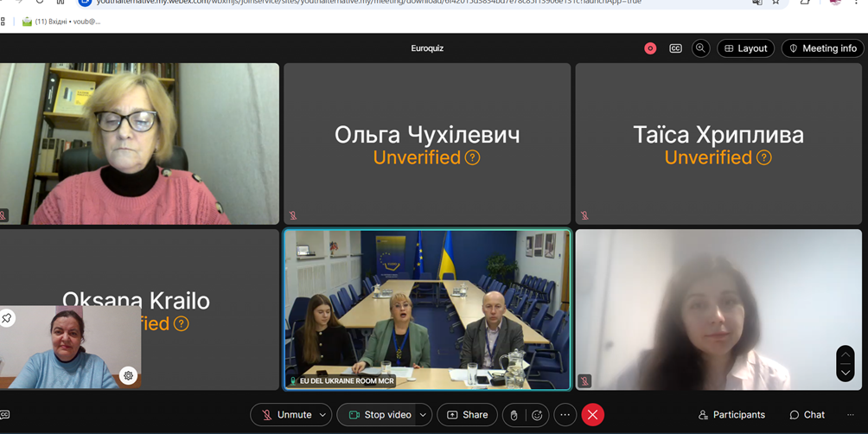The width and height of the screenshot is (868, 434).
Task: Select the Таїса Хриплива participant tile
Action: point(718,144)
